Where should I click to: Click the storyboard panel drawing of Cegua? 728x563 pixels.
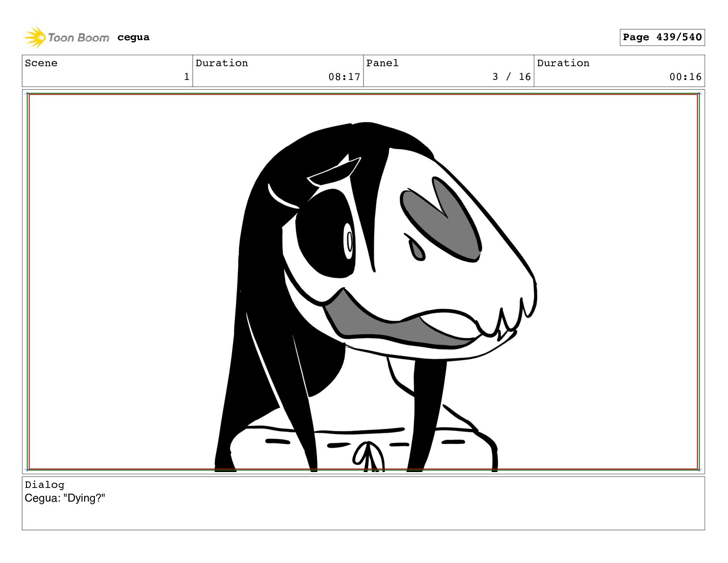point(363,282)
